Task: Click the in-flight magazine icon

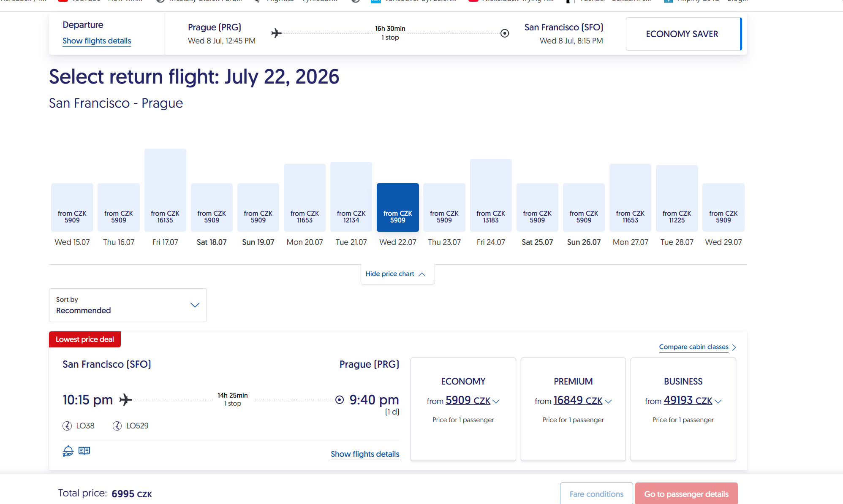Action: coord(84,451)
